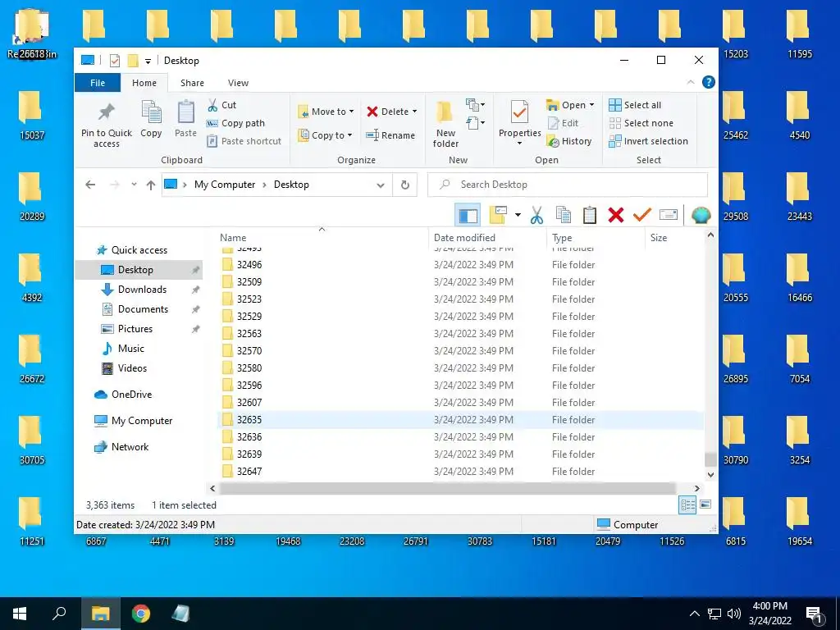Click the Paste clipboard icon

(x=186, y=112)
